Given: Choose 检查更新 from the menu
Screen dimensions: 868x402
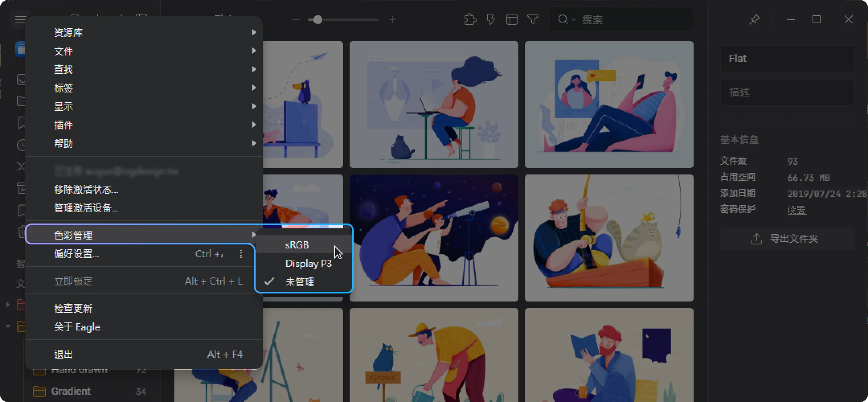Looking at the screenshot, I should (x=144, y=308).
